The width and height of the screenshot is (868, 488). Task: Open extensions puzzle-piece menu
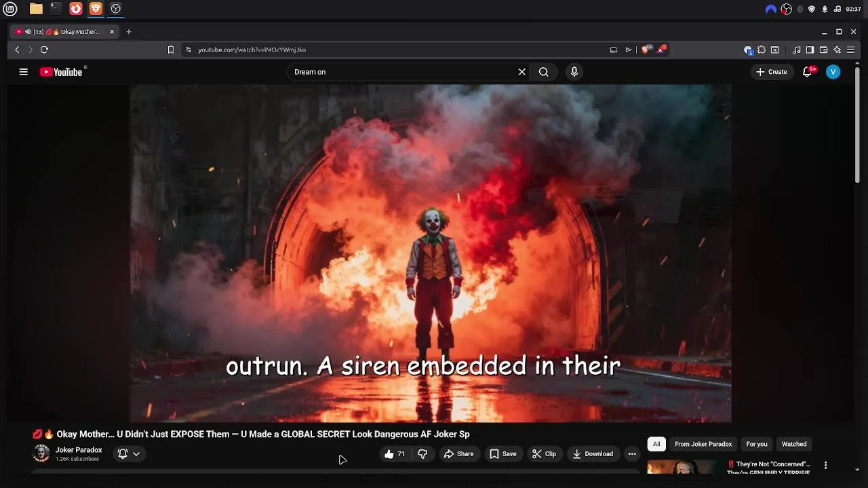click(762, 49)
